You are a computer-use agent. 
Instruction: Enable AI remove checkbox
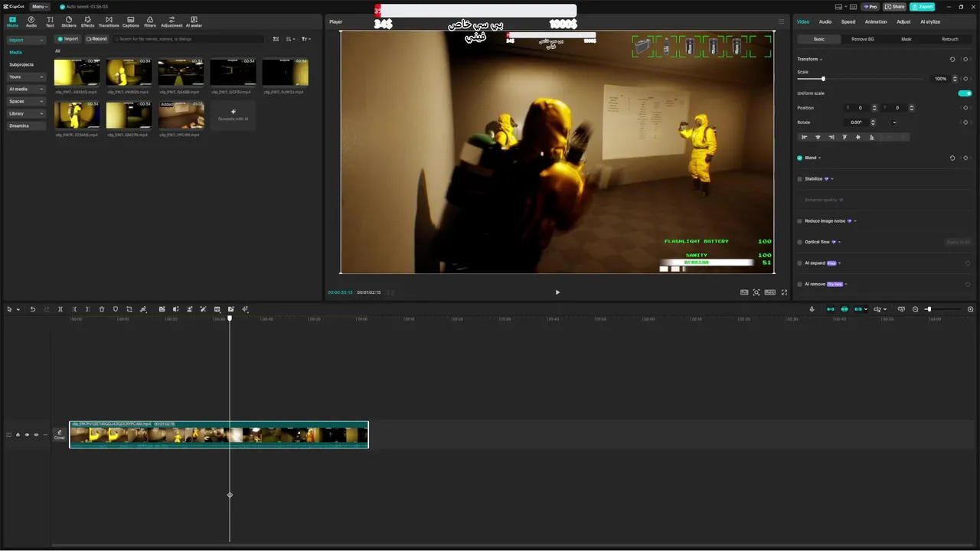click(x=800, y=284)
